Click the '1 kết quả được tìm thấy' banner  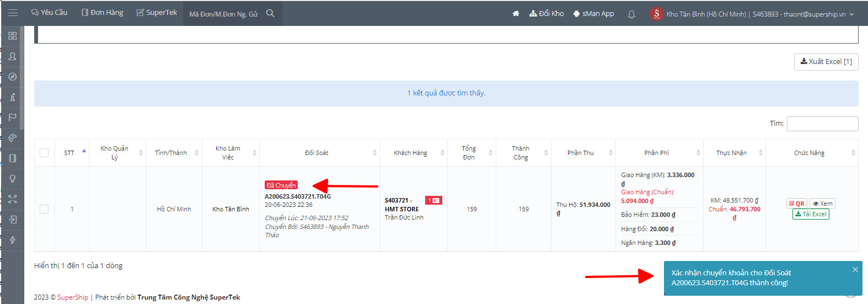(x=446, y=93)
